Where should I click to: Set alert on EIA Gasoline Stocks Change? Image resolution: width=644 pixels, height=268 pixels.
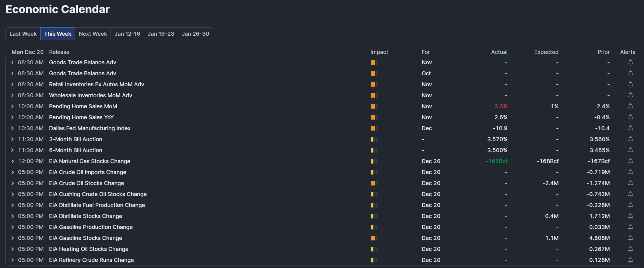[630, 238]
